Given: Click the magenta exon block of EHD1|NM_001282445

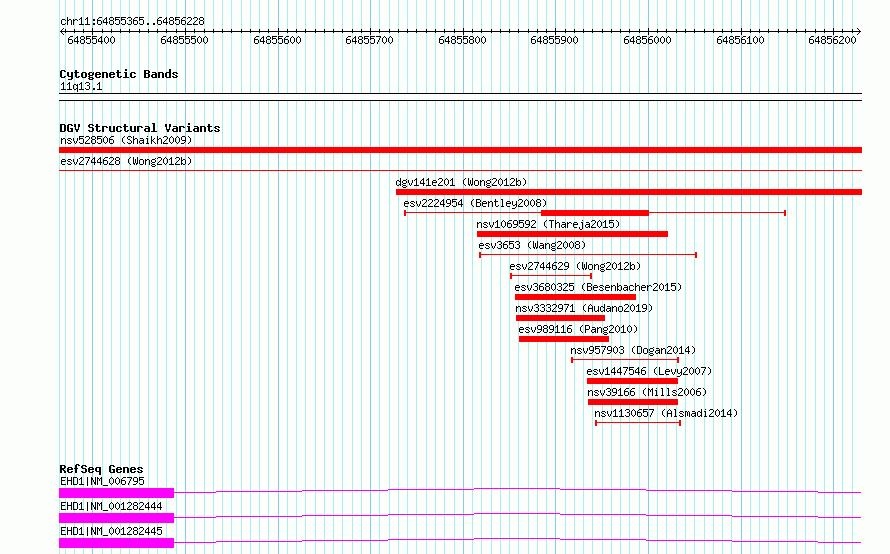Looking at the screenshot, I should 116,543.
